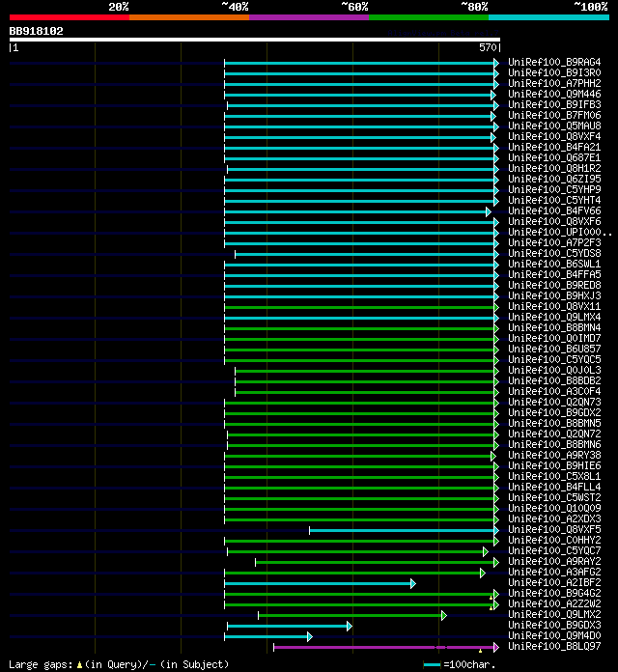Select label UniRef100_Q0J0L3
Screen dimensions: 618x672
[554, 371]
